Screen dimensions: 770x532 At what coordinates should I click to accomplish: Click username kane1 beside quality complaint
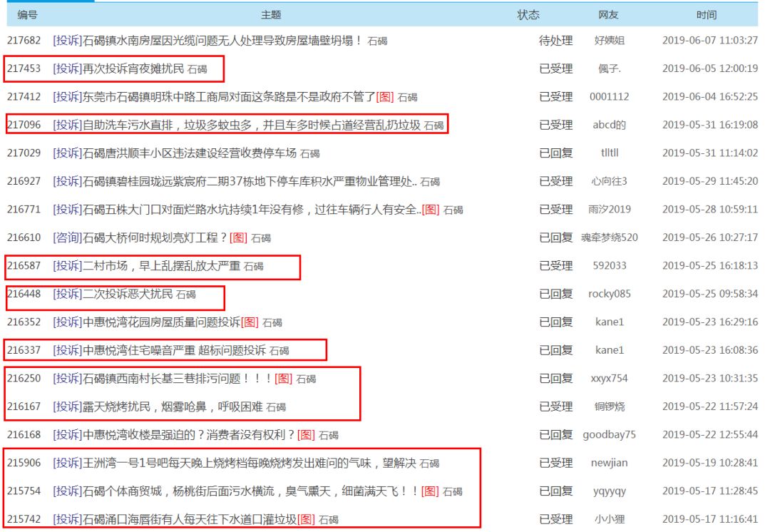(609, 322)
